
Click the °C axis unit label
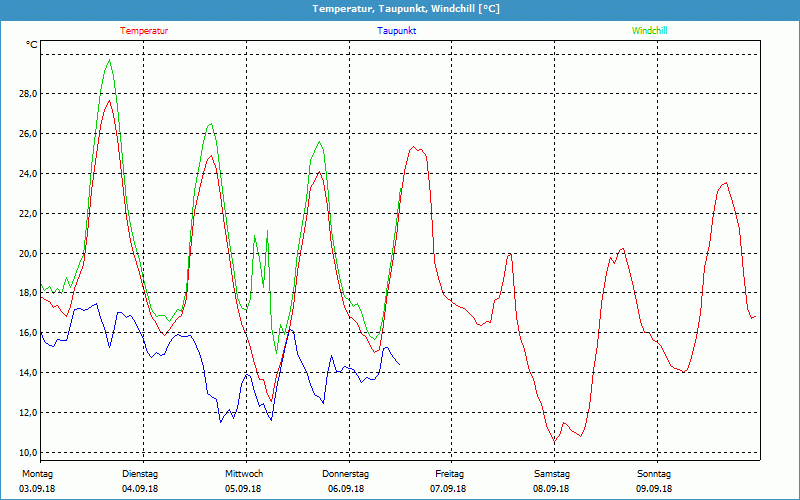click(x=32, y=45)
